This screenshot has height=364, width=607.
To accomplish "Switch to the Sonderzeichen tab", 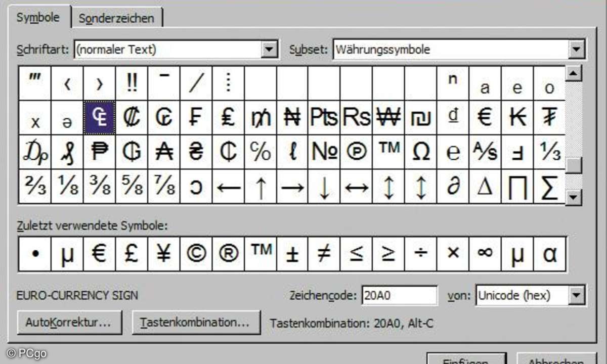I will (x=116, y=18).
